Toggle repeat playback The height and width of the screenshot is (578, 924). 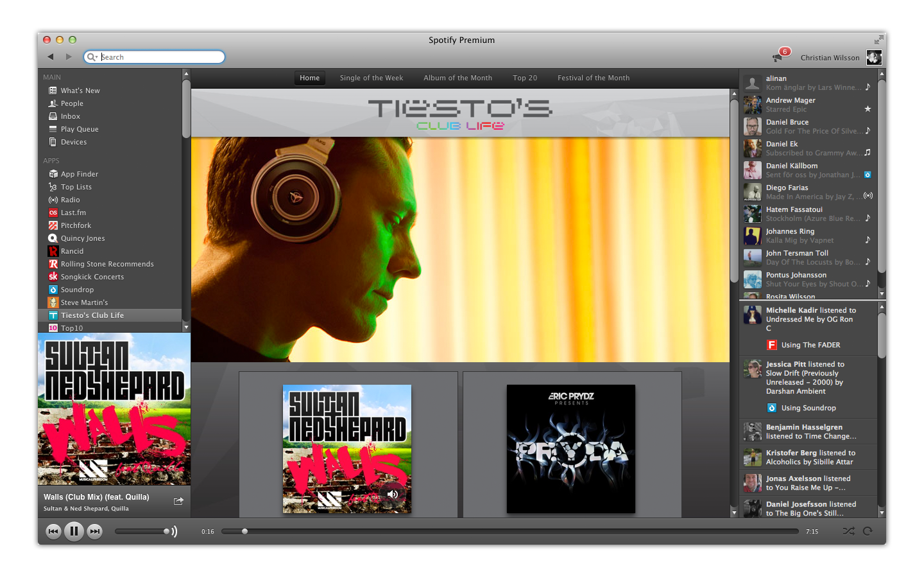(x=868, y=531)
